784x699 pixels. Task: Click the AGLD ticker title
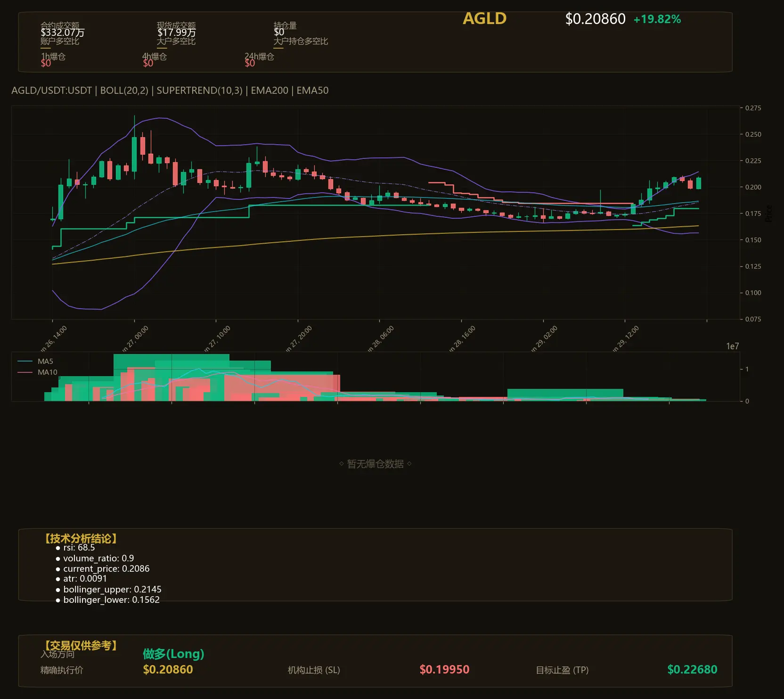click(x=484, y=19)
